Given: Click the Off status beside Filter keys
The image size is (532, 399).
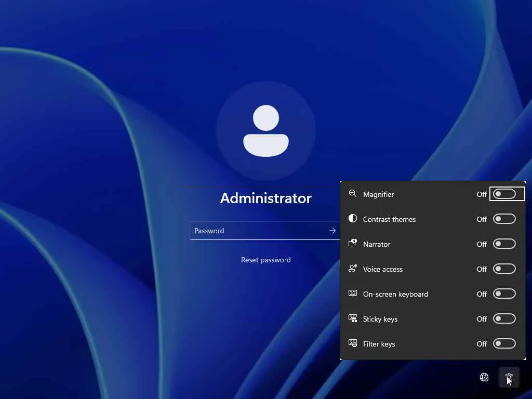Looking at the screenshot, I should click(482, 344).
